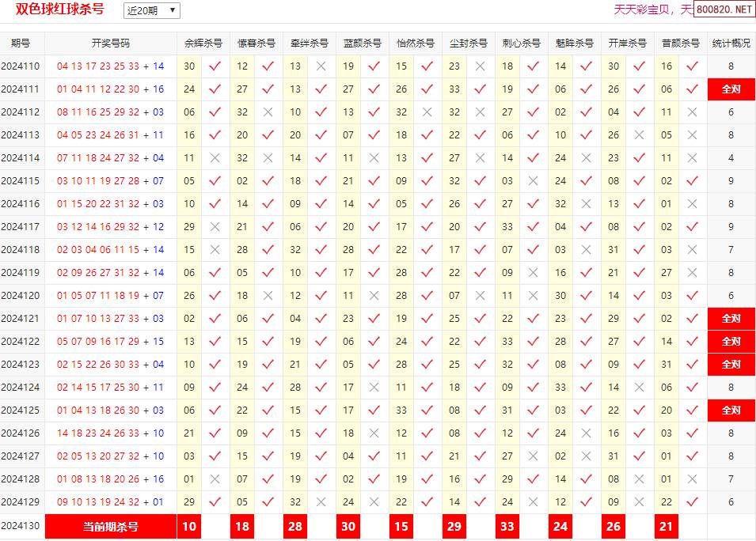Click the X mark under 开岸杀号 in row 2024113
The height and width of the screenshot is (541, 756).
pos(640,135)
